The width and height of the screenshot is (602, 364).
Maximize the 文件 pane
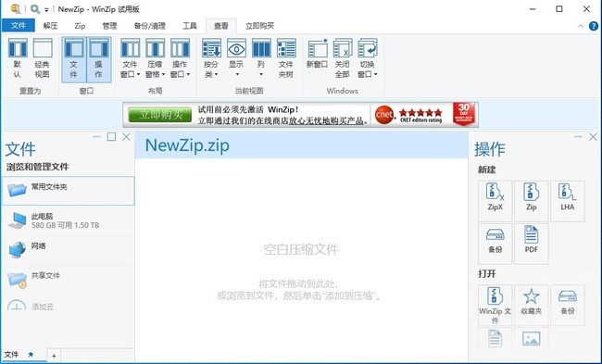[111, 137]
